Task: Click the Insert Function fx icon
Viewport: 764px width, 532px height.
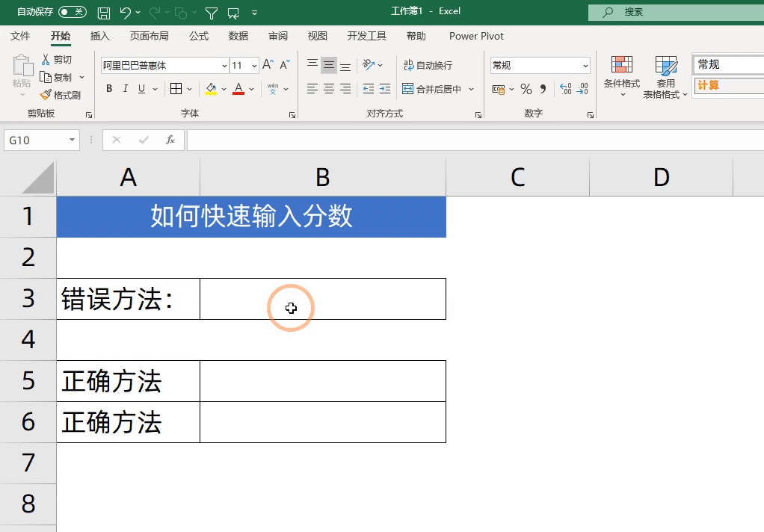Action: (170, 140)
